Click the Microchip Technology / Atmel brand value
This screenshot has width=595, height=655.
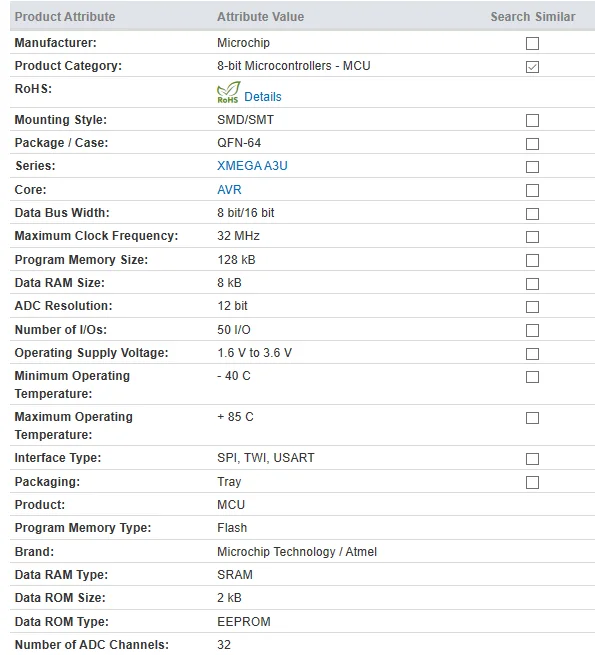pyautogui.click(x=297, y=552)
